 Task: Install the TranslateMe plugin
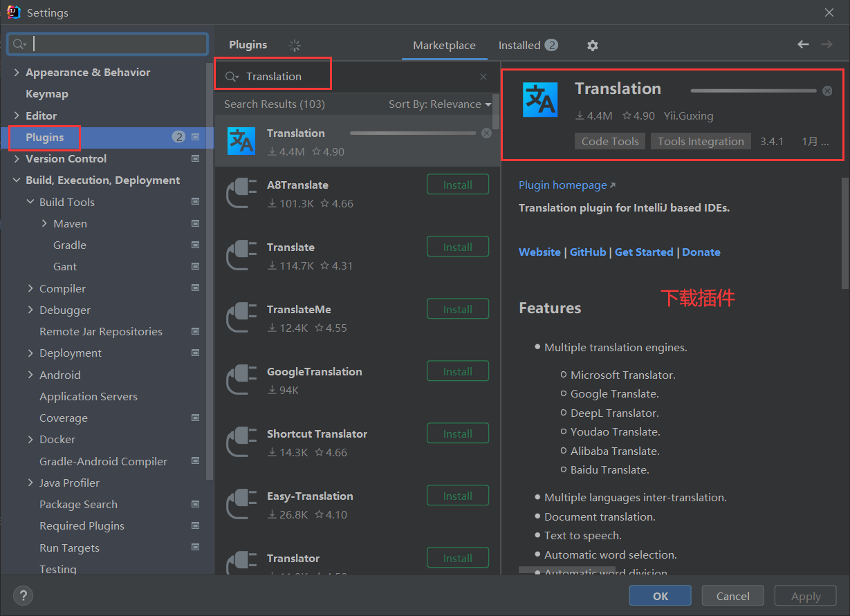pos(458,309)
